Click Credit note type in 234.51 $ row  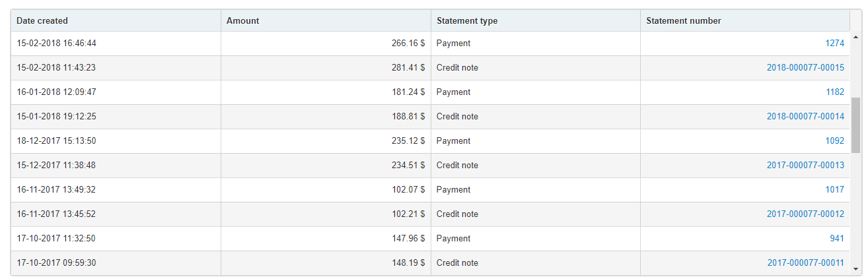point(457,166)
